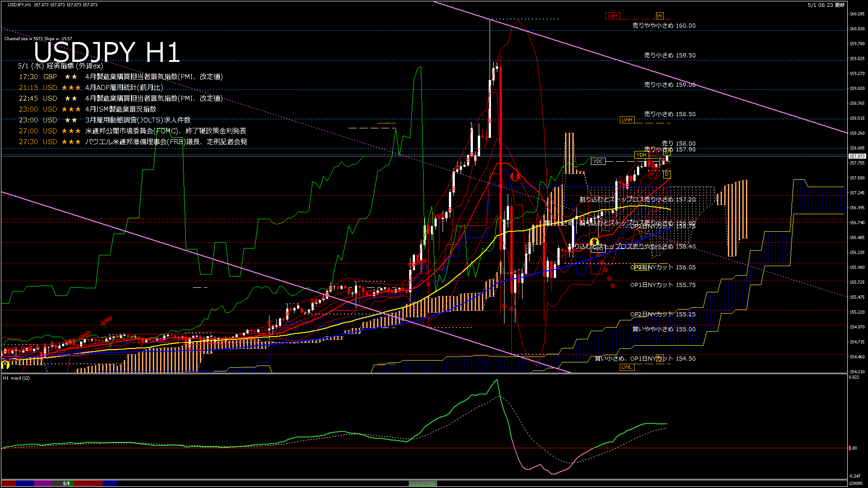Click the yellow circled arrow above YDO
Viewport: 868px width, 488px height.
point(594,242)
